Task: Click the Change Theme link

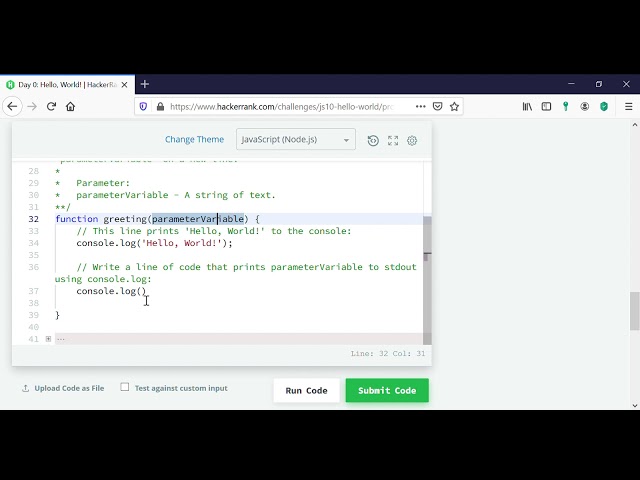Action: [x=194, y=140]
